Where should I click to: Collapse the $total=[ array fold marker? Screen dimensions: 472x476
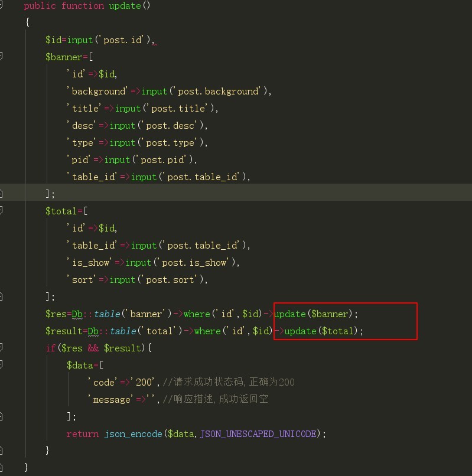coord(1,210)
